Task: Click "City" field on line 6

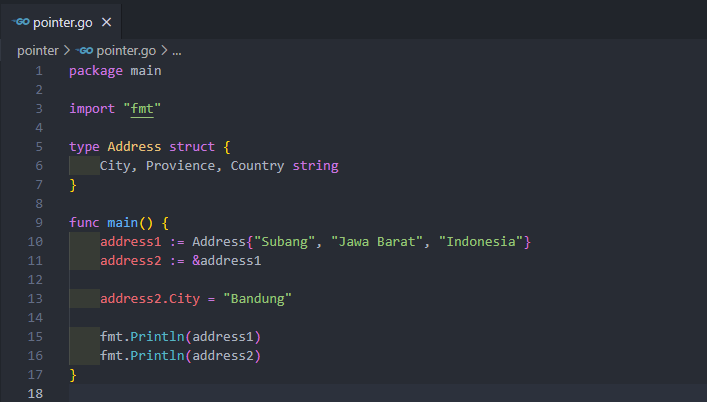Action: click(x=115, y=166)
